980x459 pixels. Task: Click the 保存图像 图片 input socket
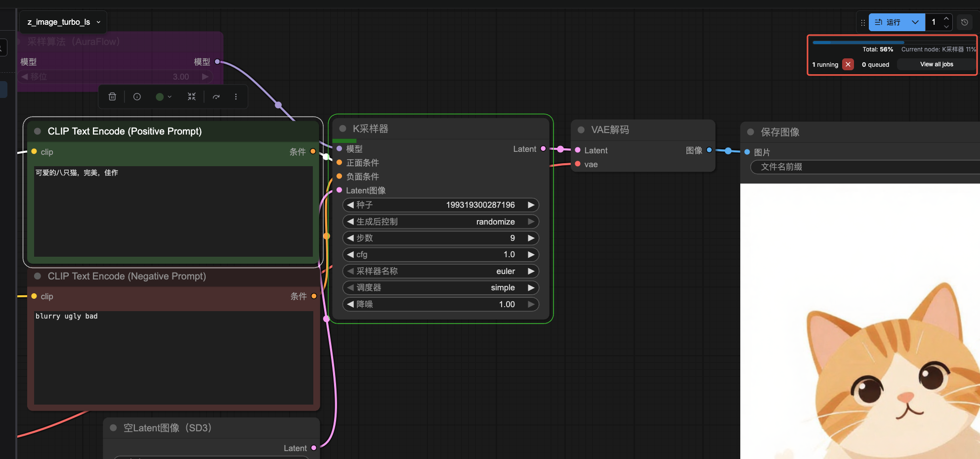pyautogui.click(x=747, y=152)
